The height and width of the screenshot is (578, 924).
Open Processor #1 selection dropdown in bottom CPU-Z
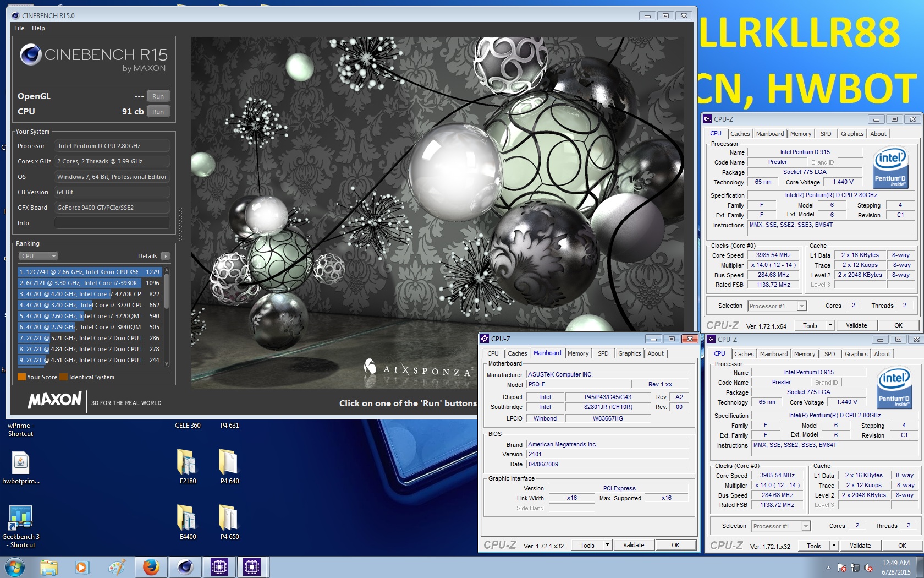tap(780, 526)
